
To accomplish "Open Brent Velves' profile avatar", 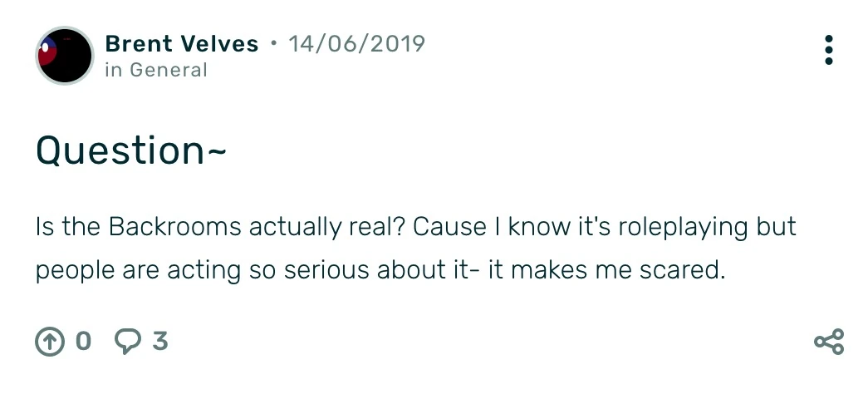I will tap(65, 56).
